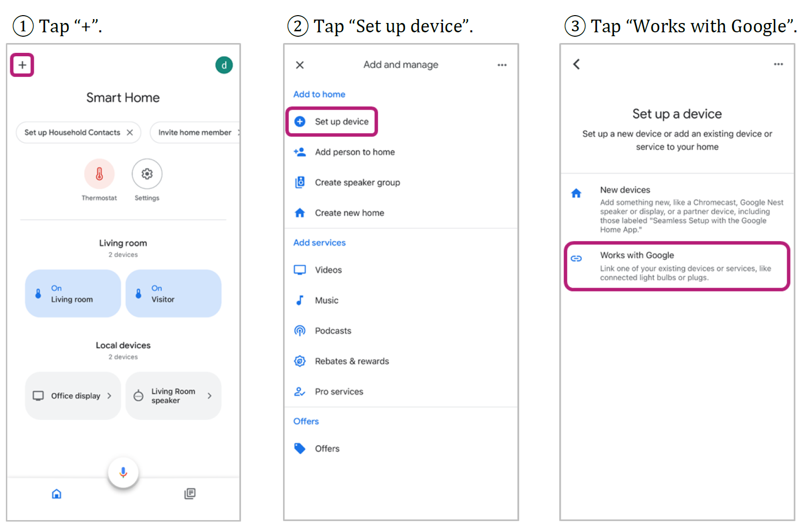This screenshot has height=524, width=812.
Task: Open the red Thermostat icon
Action: pyautogui.click(x=99, y=174)
